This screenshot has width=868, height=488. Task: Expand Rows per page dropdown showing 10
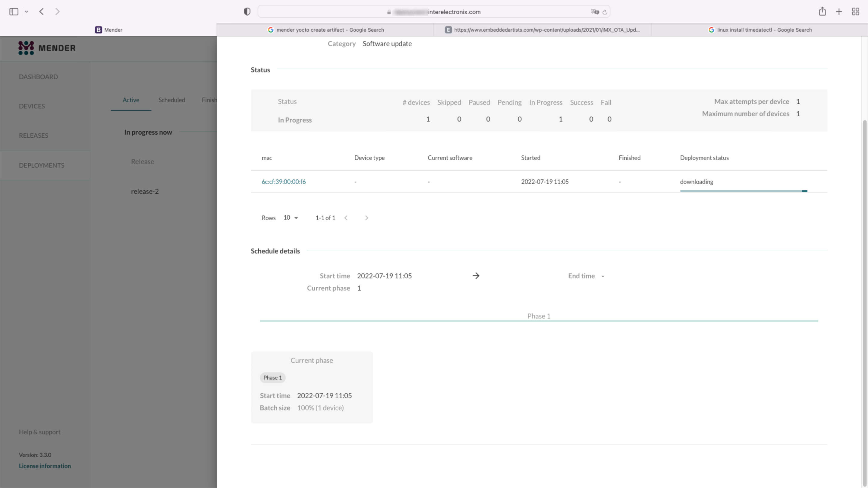[290, 217]
